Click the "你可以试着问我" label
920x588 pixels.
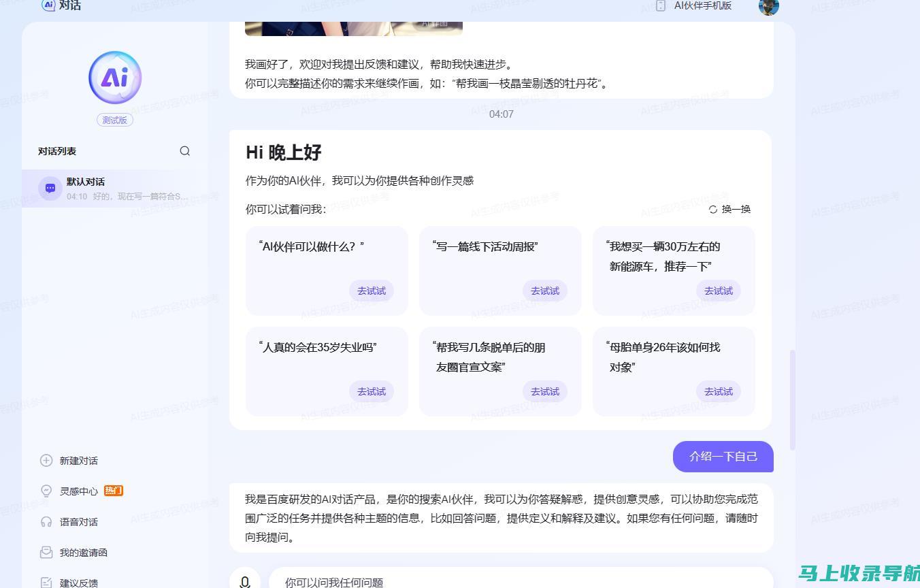(286, 210)
